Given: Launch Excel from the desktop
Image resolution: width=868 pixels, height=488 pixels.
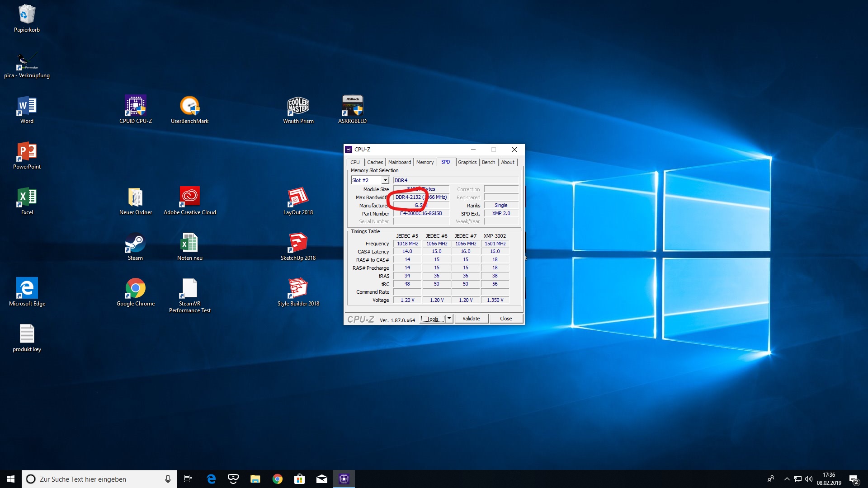Looking at the screenshot, I should point(27,201).
